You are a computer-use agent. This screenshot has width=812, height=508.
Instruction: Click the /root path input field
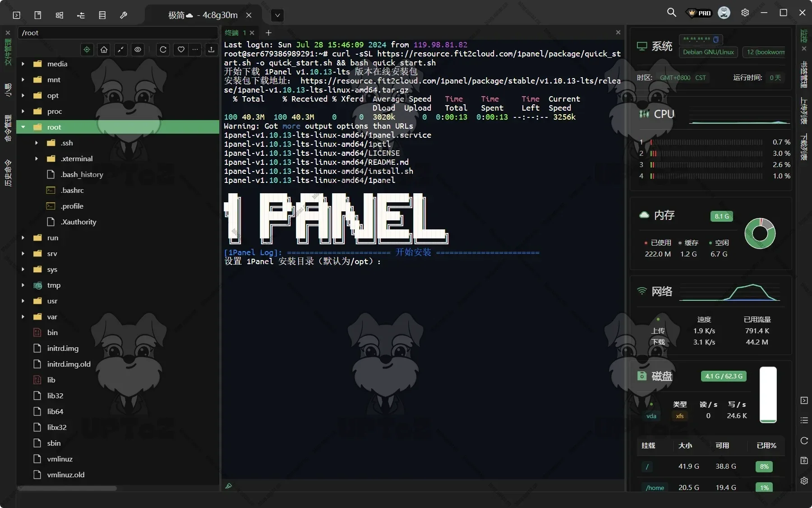(x=118, y=33)
